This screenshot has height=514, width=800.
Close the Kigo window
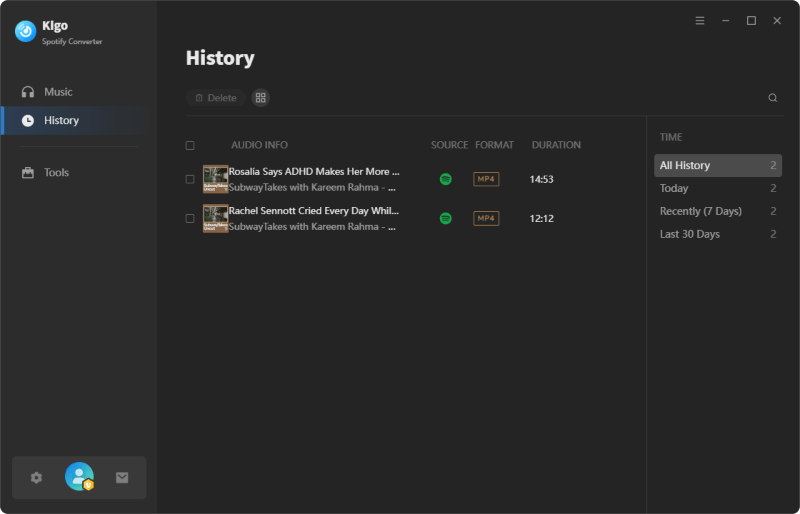pos(777,20)
